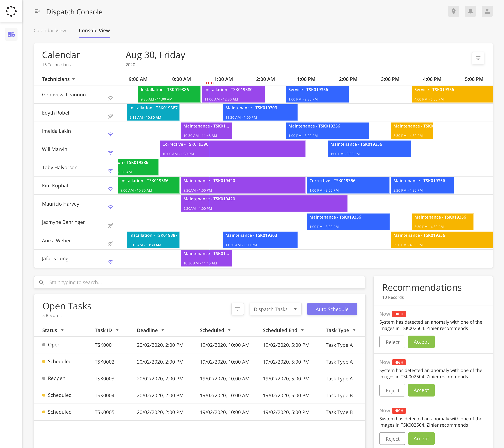Click Jafaris Long's wifi status icon

(110, 262)
